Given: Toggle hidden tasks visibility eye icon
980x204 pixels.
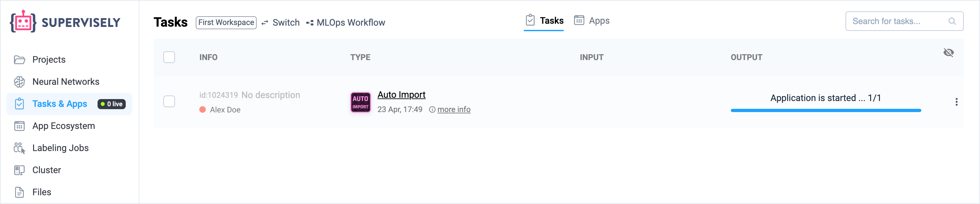Looking at the screenshot, I should pos(949,53).
